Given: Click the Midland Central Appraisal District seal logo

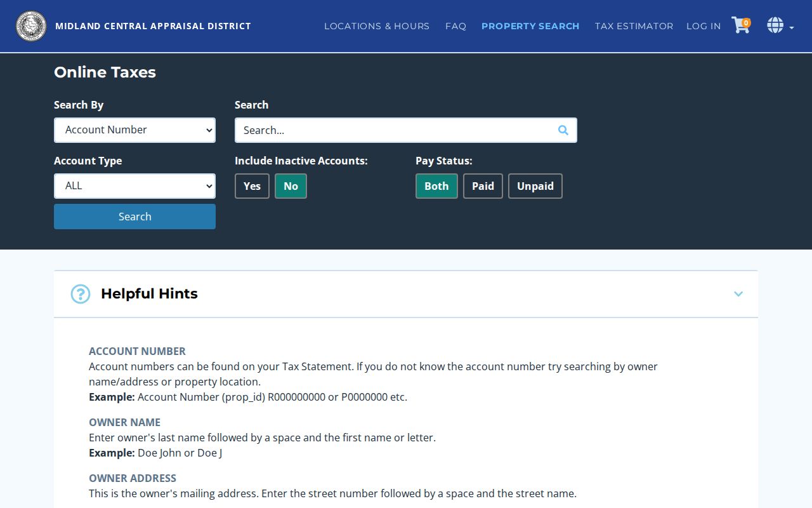Looking at the screenshot, I should [x=31, y=26].
